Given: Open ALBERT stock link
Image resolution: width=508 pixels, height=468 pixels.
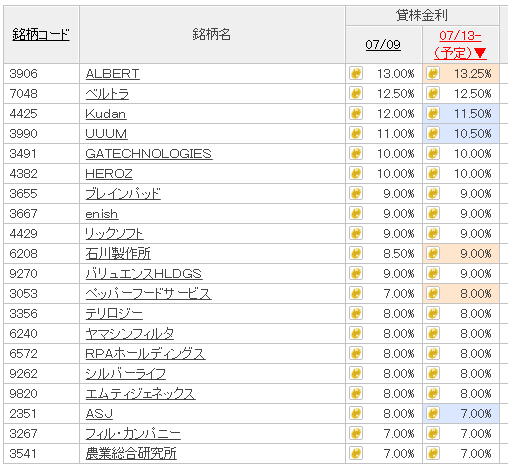Looking at the screenshot, I should pos(112,74).
